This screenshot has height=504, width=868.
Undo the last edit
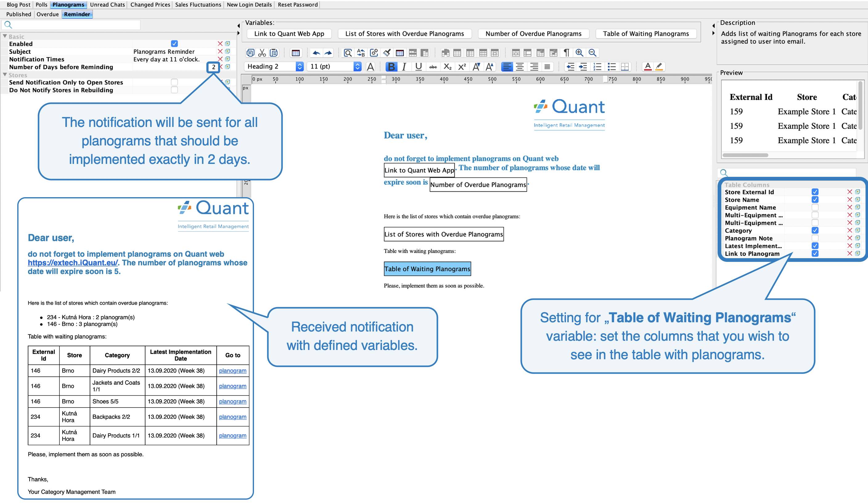(316, 53)
